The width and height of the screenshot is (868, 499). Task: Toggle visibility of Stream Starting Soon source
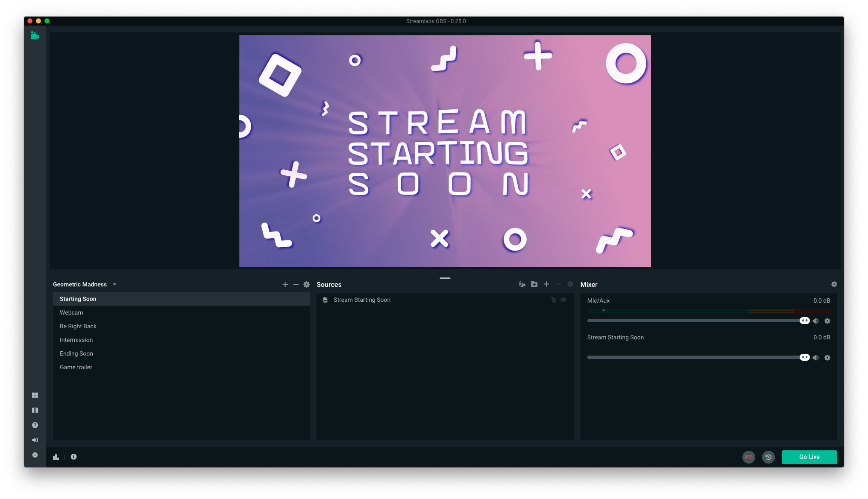(563, 300)
